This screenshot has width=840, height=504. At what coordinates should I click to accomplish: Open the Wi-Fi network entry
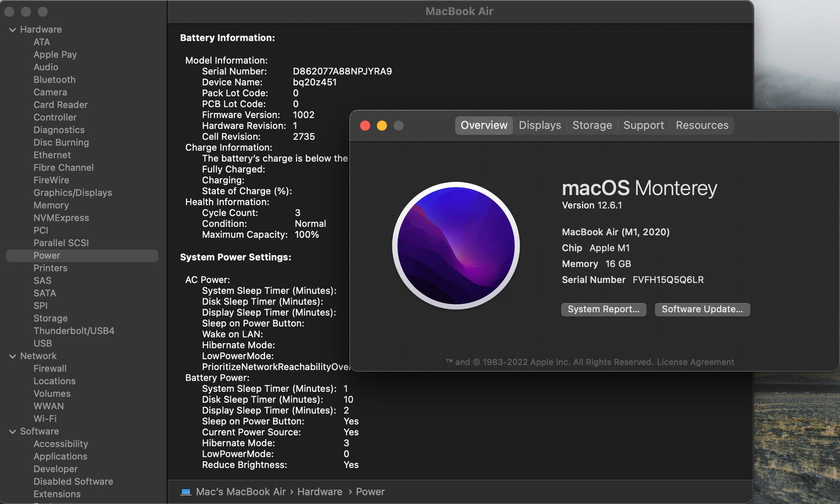pos(45,419)
